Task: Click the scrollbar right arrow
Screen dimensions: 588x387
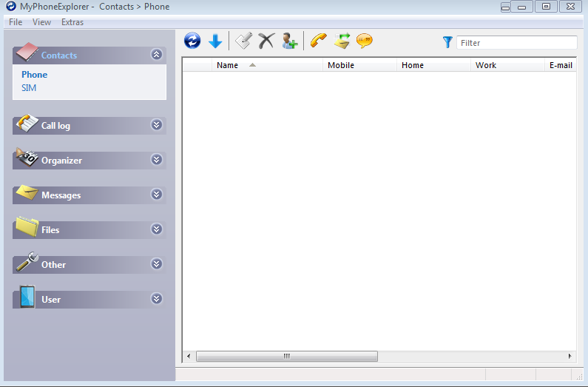Action: click(x=570, y=356)
